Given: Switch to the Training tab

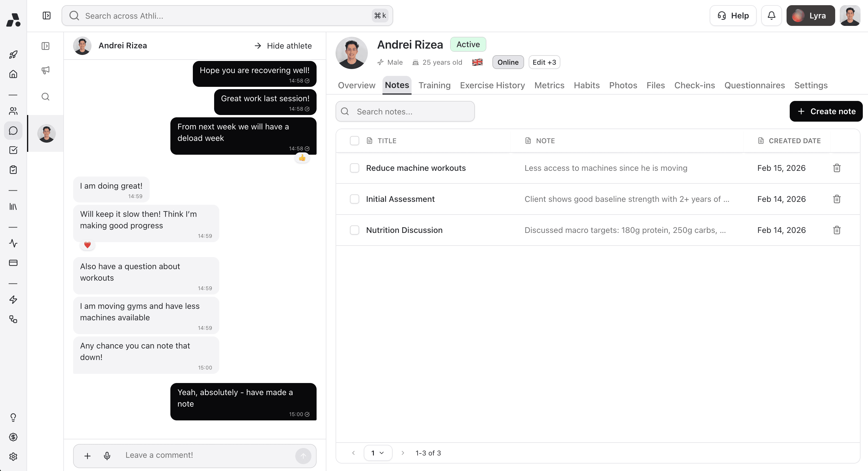Looking at the screenshot, I should coord(434,85).
